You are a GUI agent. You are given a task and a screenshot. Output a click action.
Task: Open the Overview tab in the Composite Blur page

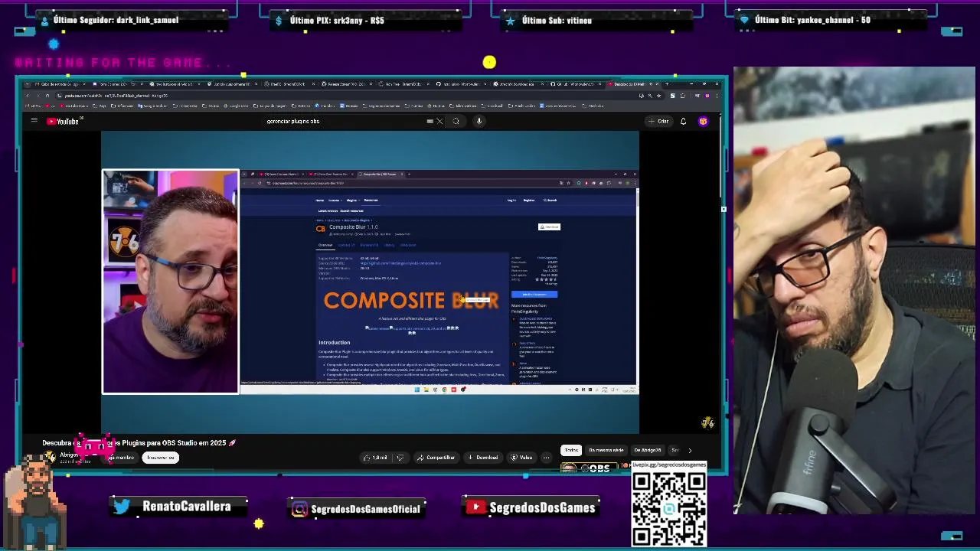tap(325, 245)
